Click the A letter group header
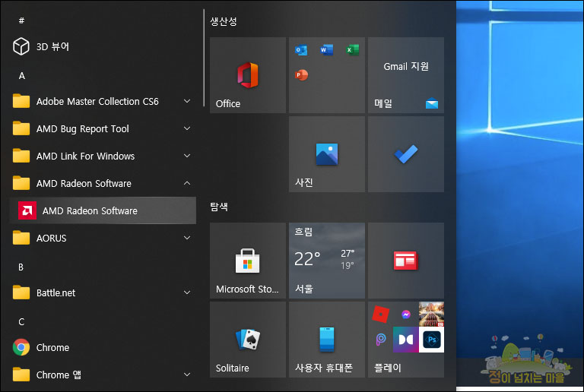Screen dimensions: 584x392 (21, 76)
